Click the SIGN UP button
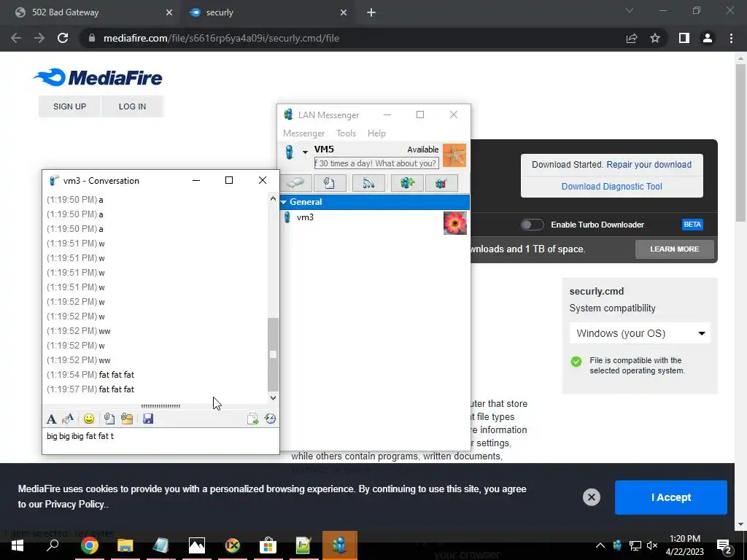The width and height of the screenshot is (747, 560). point(69,106)
